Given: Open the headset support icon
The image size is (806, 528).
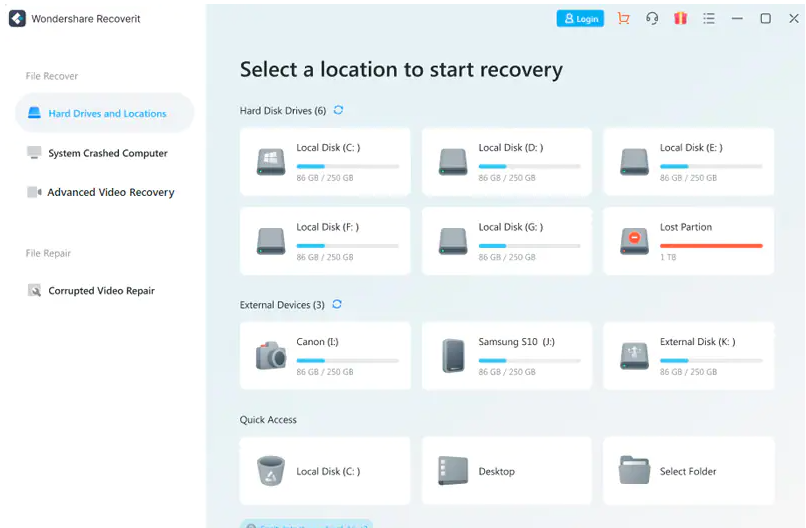Looking at the screenshot, I should click(652, 19).
